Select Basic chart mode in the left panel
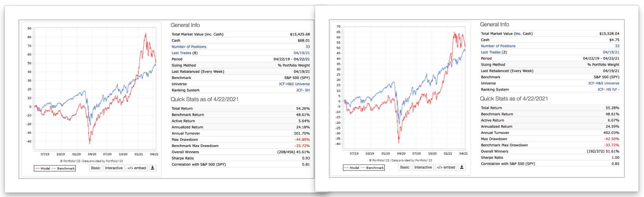The width and height of the screenshot is (644, 197). point(96,168)
